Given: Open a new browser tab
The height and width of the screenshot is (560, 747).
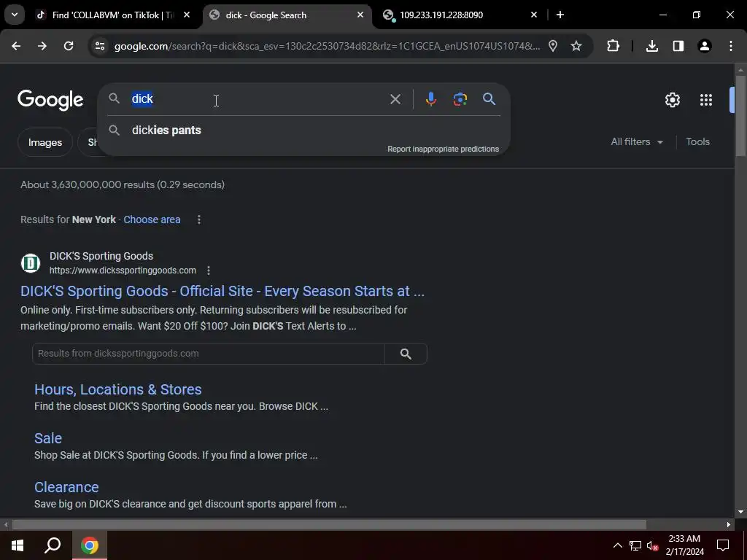Looking at the screenshot, I should 560,15.
